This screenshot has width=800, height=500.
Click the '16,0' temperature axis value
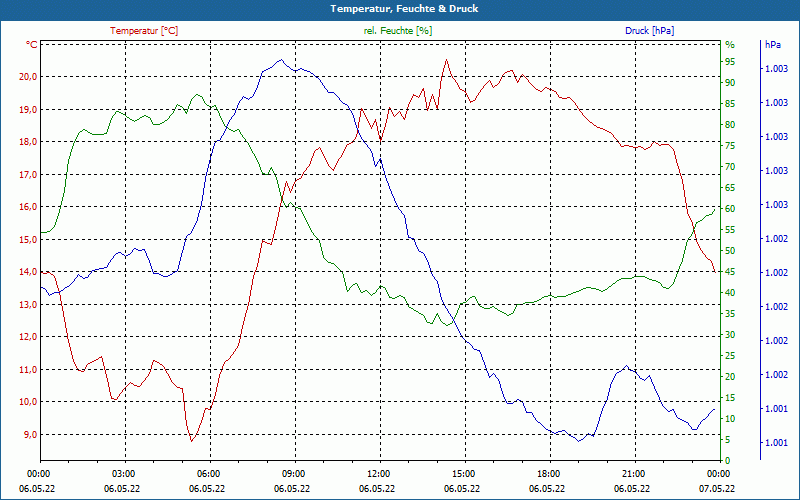coord(28,207)
